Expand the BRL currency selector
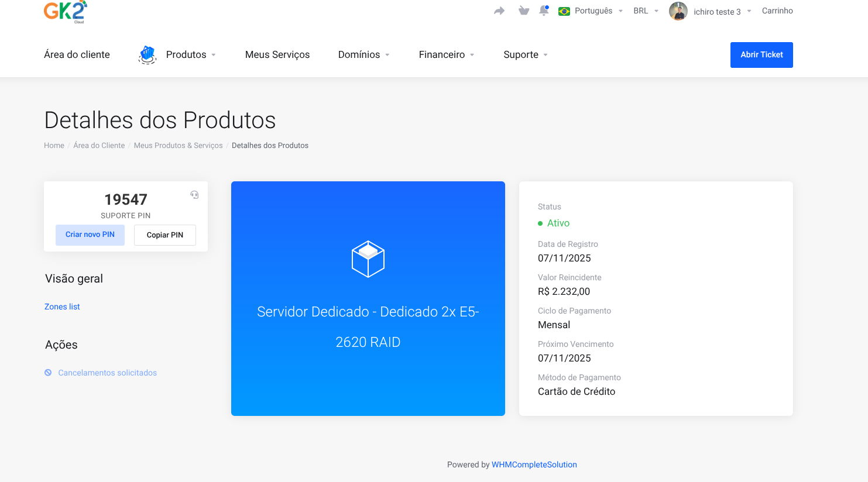 [x=646, y=11]
